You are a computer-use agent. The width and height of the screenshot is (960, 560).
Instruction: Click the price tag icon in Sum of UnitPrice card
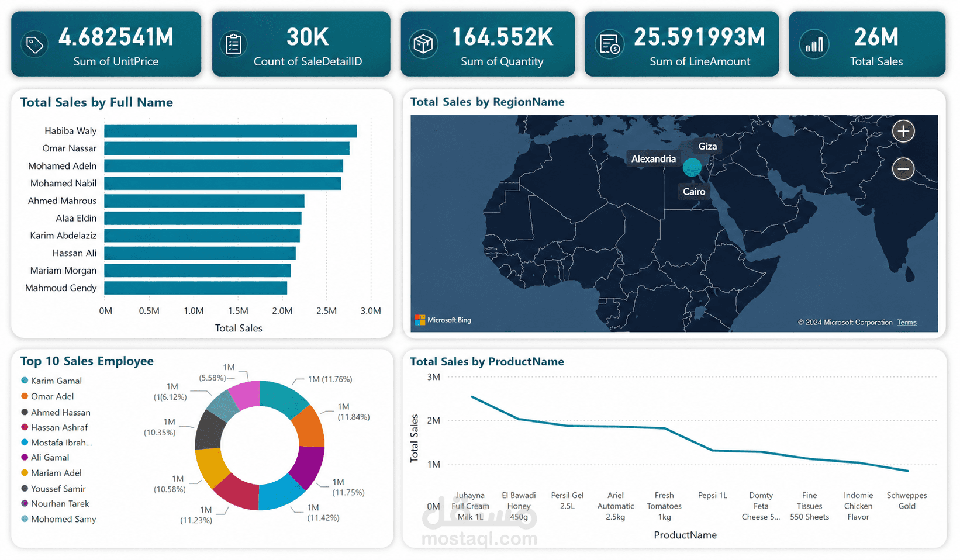point(34,44)
